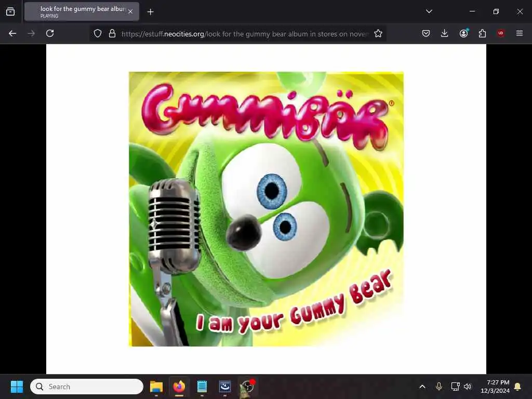
Task: View site security lock information
Action: pos(112,33)
